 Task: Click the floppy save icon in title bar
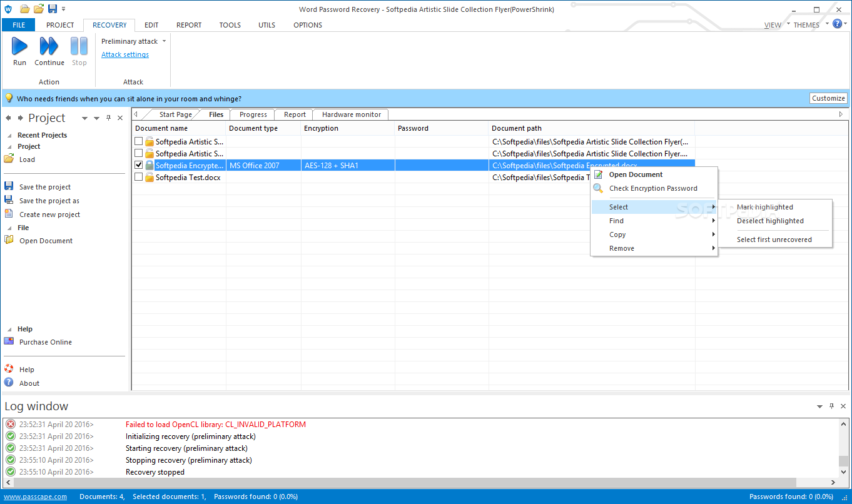[x=53, y=9]
